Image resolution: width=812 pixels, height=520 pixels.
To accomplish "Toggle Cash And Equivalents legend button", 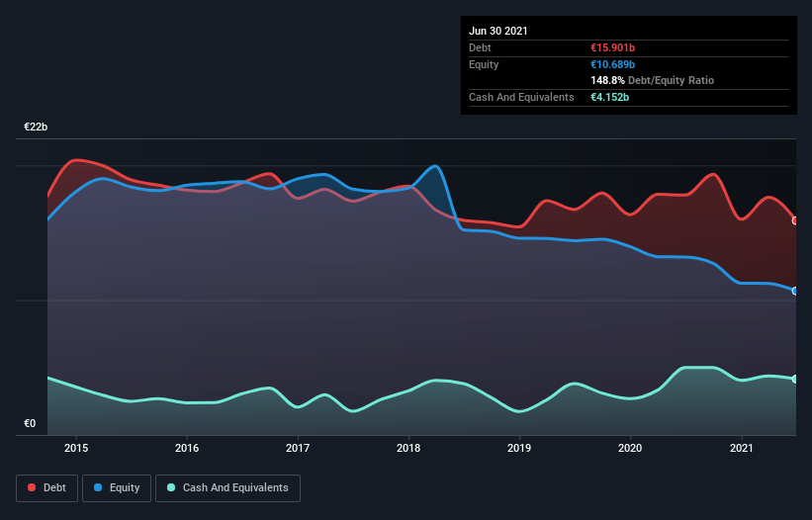I will (227, 488).
